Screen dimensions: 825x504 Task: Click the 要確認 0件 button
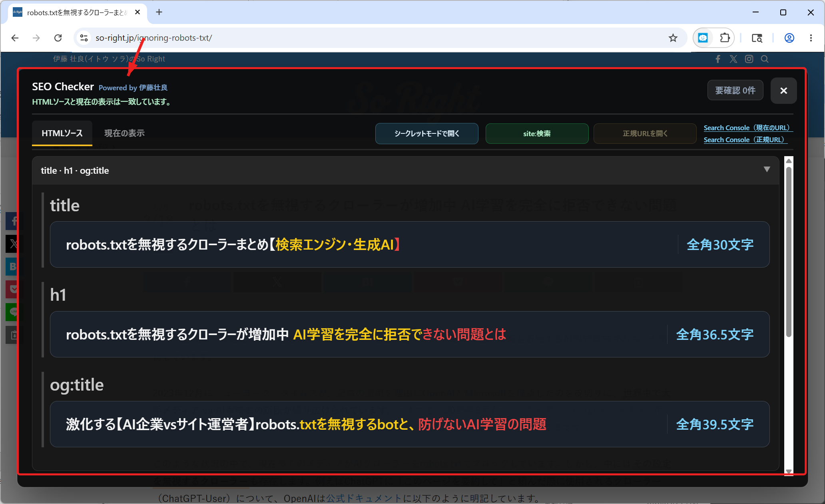(x=735, y=90)
